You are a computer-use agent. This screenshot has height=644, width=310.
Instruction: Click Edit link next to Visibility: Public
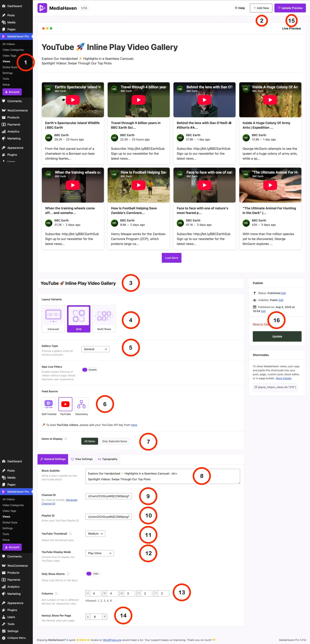pos(281,300)
